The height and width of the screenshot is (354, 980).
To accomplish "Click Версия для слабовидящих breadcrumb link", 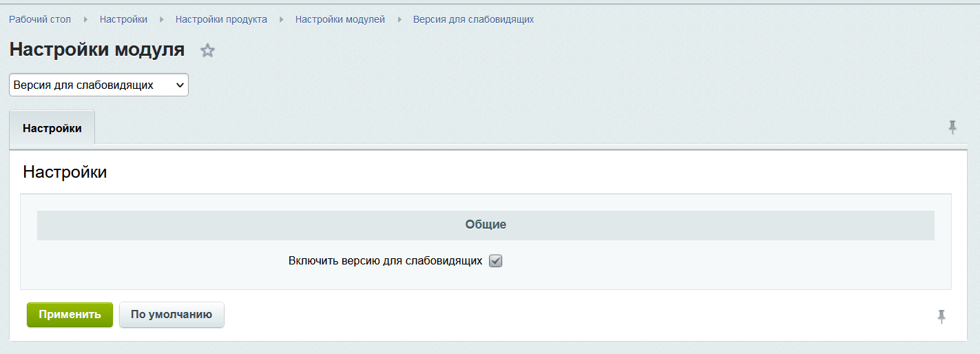I will tap(473, 19).
